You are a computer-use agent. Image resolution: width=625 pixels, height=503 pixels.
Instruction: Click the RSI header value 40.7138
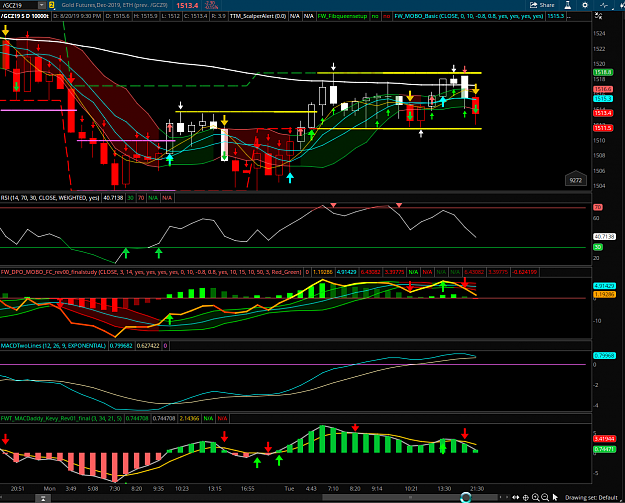click(x=114, y=198)
